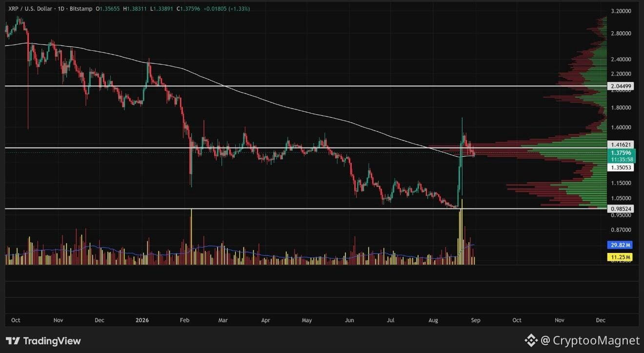
Task: Click the Mar label on time axis
Action: click(x=223, y=320)
